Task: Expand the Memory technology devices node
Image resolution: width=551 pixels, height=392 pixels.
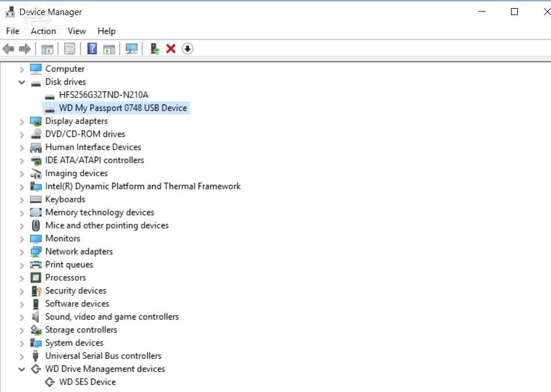Action: 21,213
